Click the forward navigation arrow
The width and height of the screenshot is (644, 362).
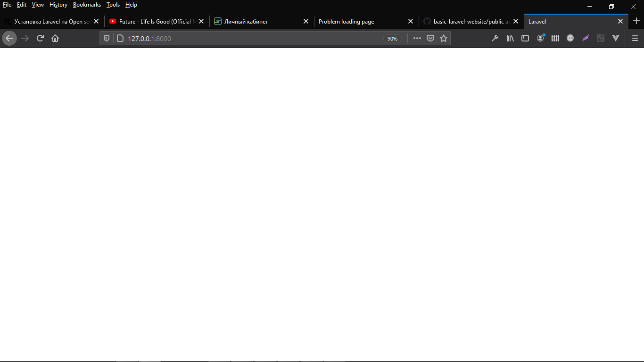25,38
